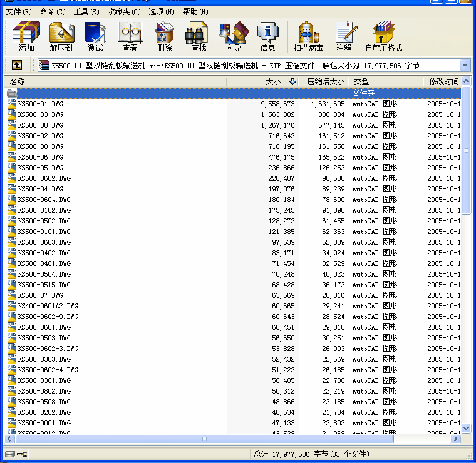Expand the archive path dropdown
The width and height of the screenshot is (476, 463).
465,65
